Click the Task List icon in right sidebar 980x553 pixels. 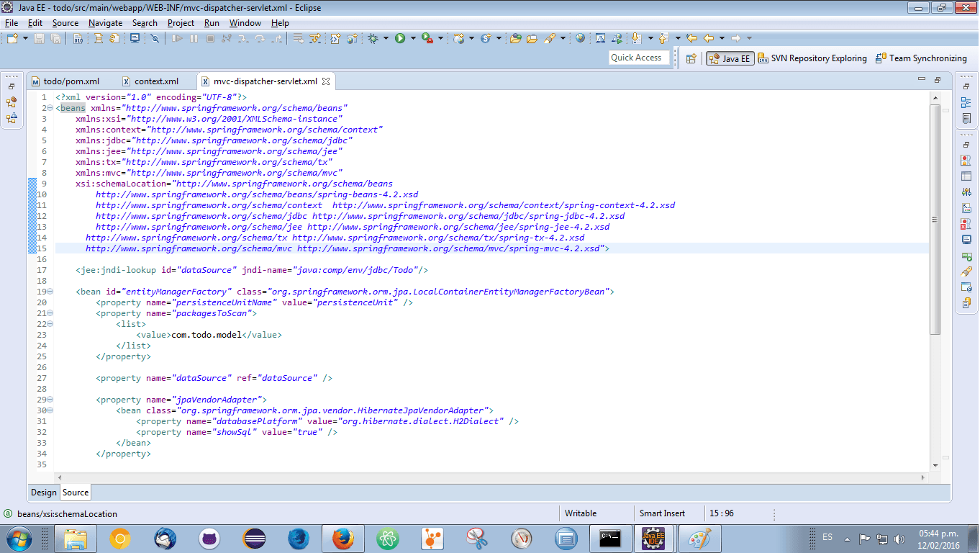coord(966,119)
